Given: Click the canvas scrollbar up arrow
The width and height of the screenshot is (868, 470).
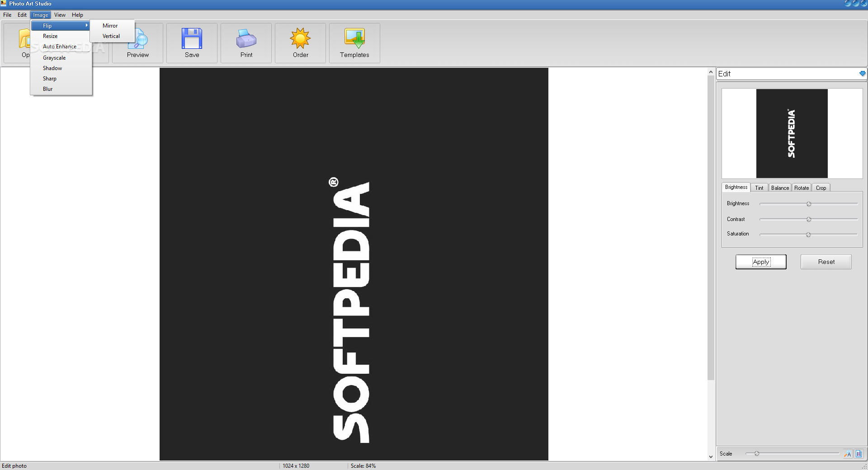Looking at the screenshot, I should (x=711, y=72).
